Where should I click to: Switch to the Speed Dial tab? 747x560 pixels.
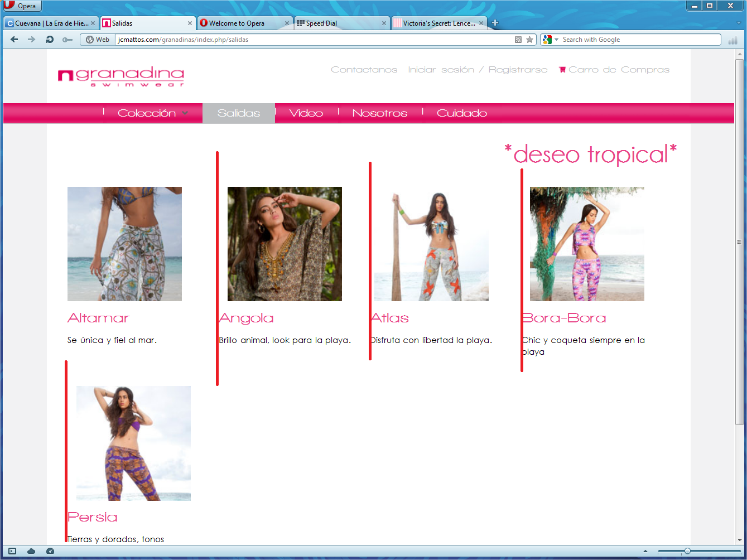341,23
